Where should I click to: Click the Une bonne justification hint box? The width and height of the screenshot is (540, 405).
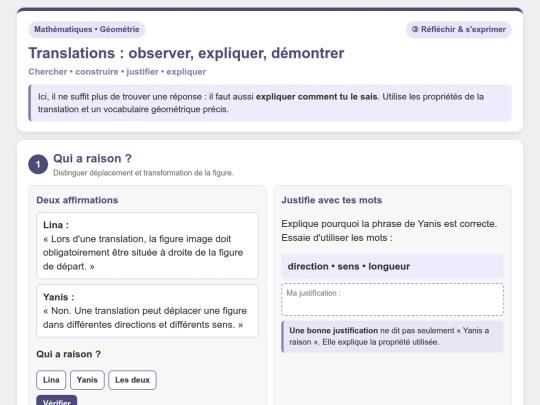(x=392, y=336)
